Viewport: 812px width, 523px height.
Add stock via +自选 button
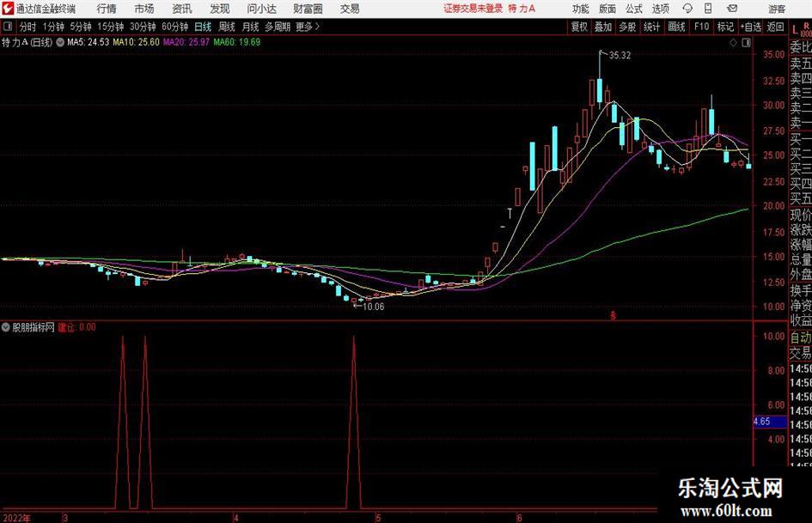point(750,27)
